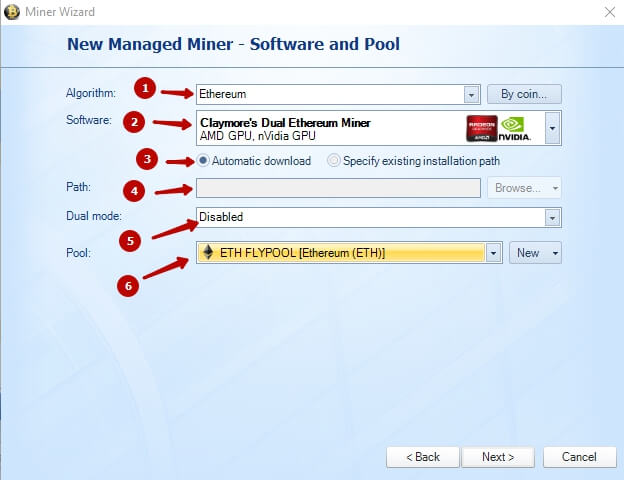Image resolution: width=624 pixels, height=480 pixels.
Task: Click the red circle marker number 5
Action: click(x=130, y=241)
